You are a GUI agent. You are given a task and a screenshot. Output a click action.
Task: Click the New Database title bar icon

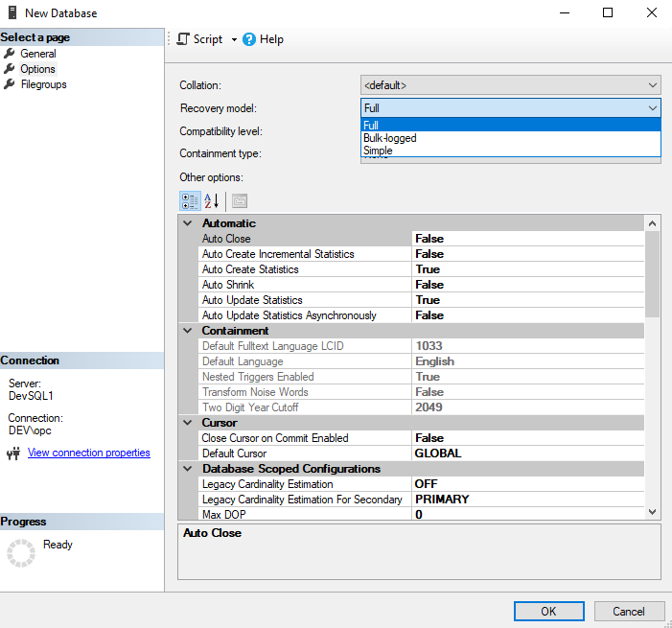[x=12, y=12]
